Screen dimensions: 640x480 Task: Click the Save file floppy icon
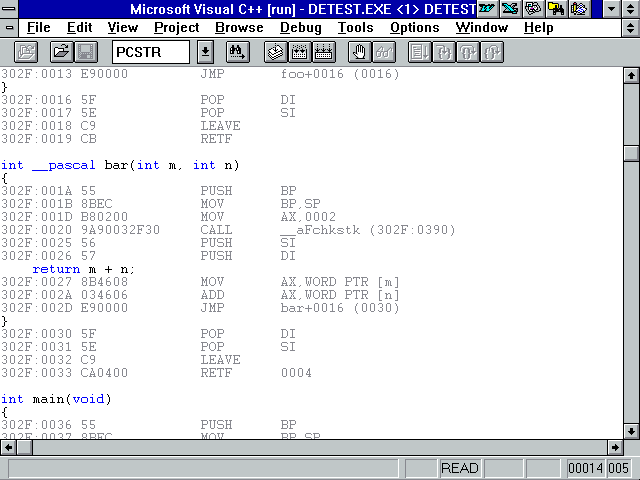click(86, 52)
